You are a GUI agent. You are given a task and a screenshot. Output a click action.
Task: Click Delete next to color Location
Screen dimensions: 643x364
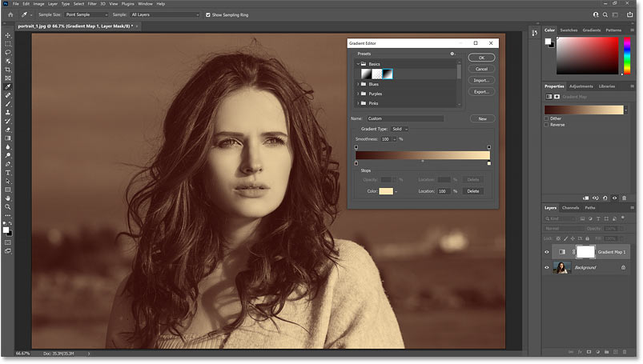click(x=472, y=191)
